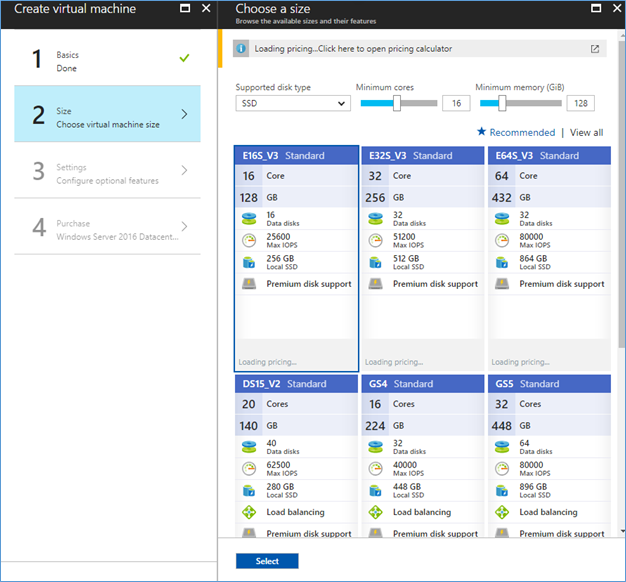This screenshot has height=582, width=626.
Task: Open Settings step: Configure optional features
Action: tap(107, 170)
